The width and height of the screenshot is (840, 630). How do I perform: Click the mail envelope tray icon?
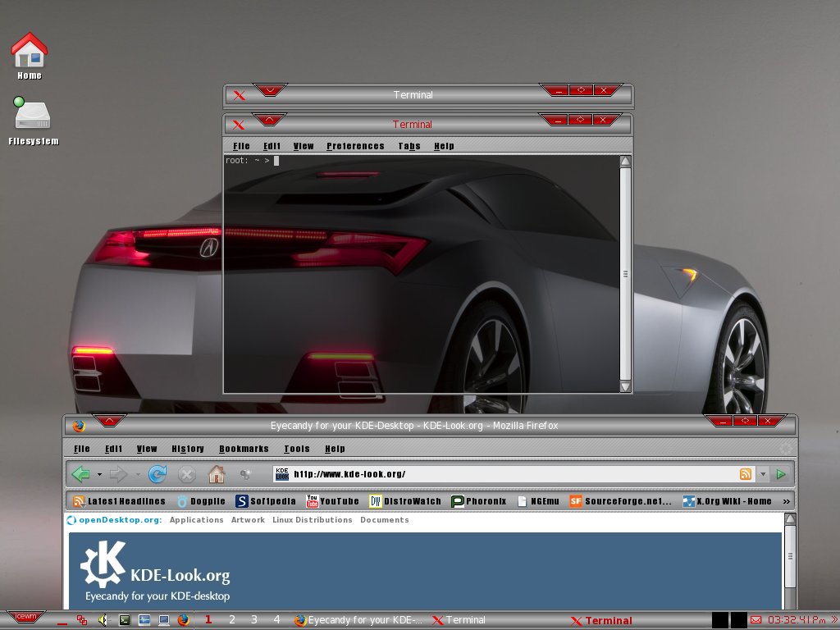(756, 620)
